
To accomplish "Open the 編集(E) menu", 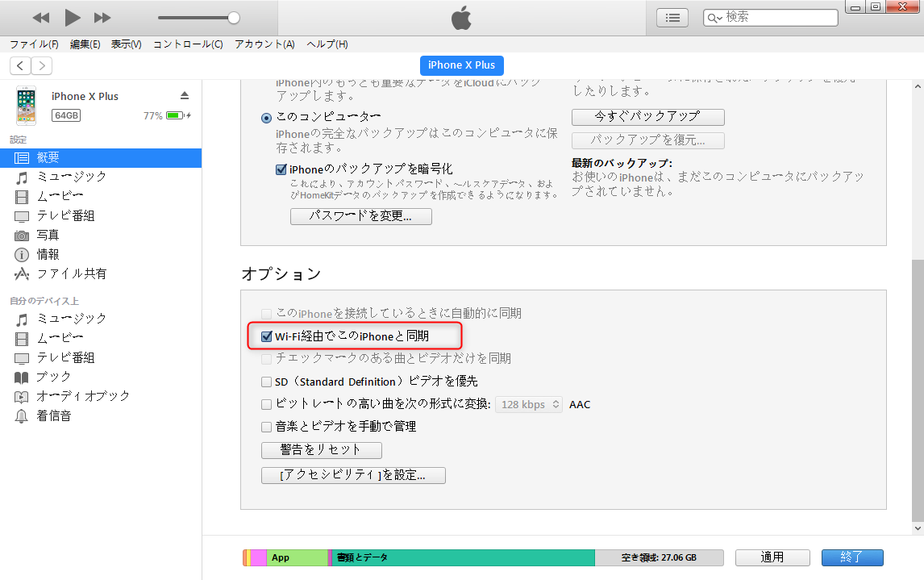I will click(85, 44).
